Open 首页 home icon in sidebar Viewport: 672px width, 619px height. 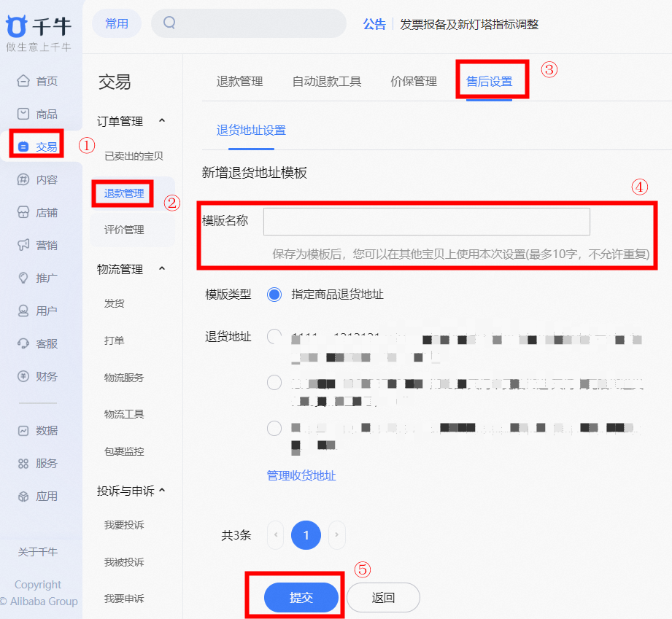[23, 80]
